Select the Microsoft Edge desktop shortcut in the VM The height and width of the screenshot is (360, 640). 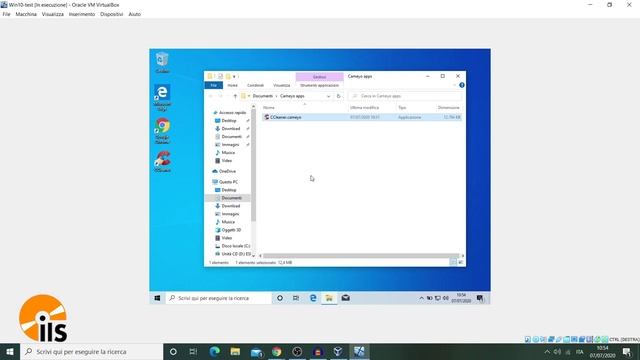(x=162, y=98)
